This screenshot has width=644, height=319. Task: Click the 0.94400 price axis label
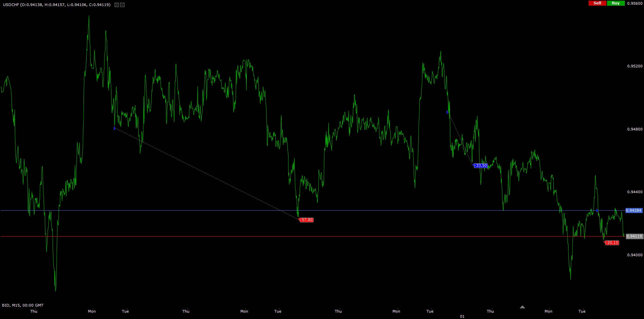click(635, 192)
